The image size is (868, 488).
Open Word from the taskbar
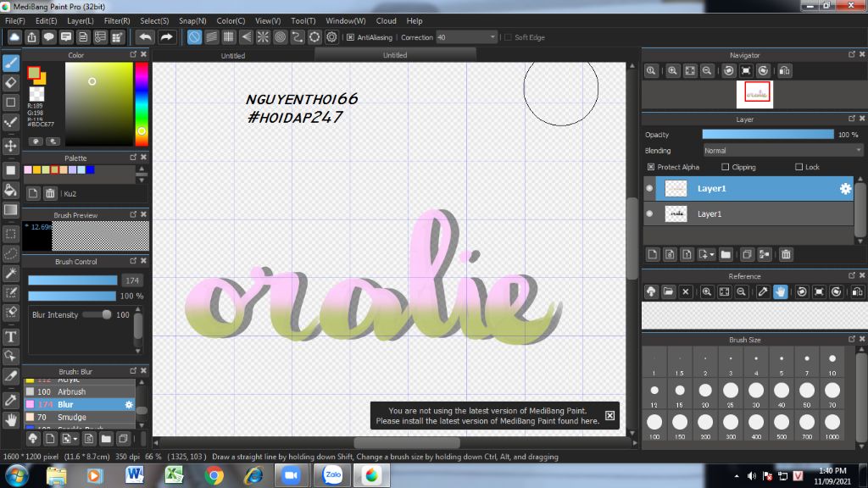click(x=134, y=475)
